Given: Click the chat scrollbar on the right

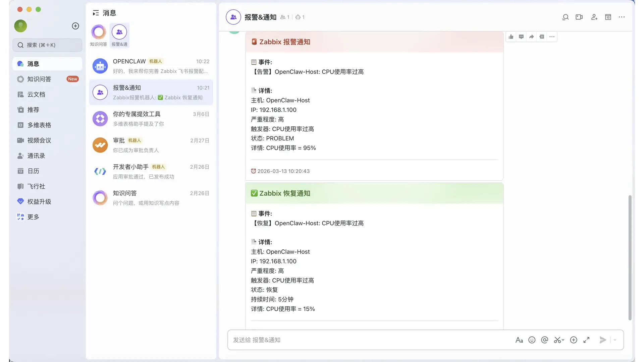Looking at the screenshot, I should (630, 258).
